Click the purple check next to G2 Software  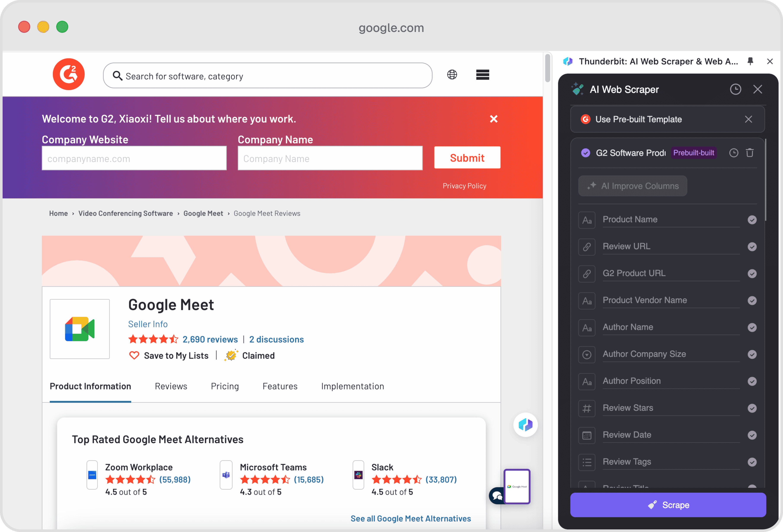coord(586,153)
